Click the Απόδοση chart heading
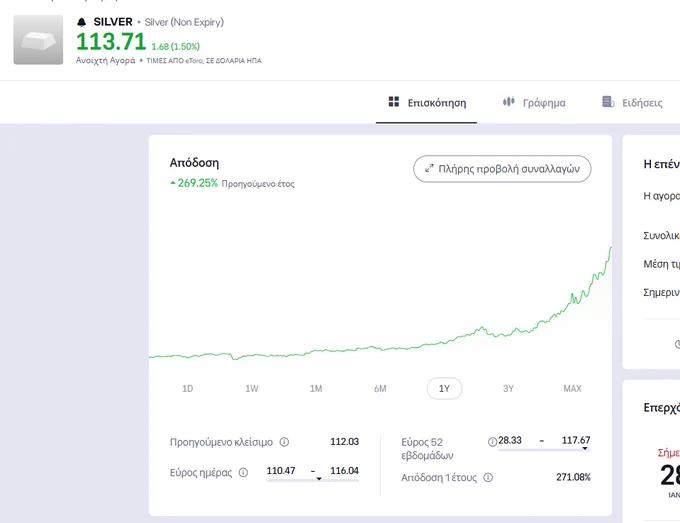Image resolution: width=680 pixels, height=523 pixels. (x=194, y=163)
